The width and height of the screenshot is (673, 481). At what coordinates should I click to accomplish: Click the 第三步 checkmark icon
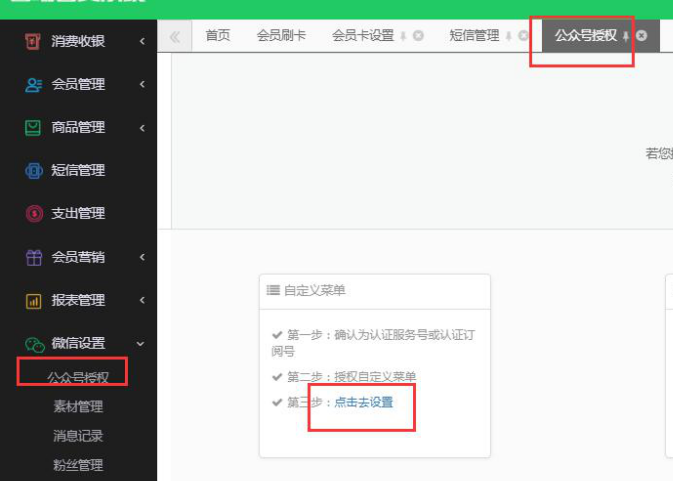(277, 402)
